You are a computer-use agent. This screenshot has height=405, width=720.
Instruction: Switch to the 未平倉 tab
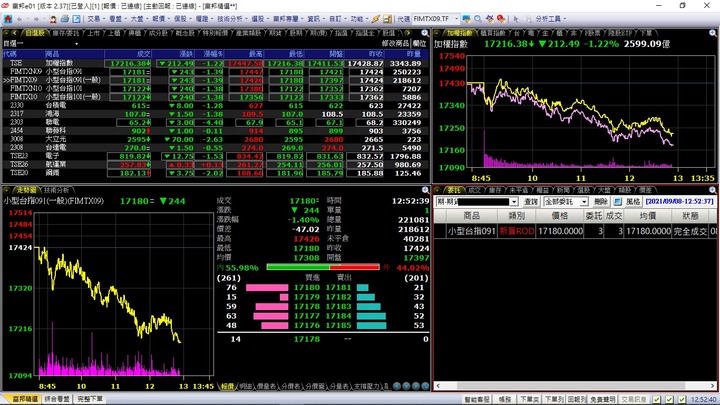(518, 190)
